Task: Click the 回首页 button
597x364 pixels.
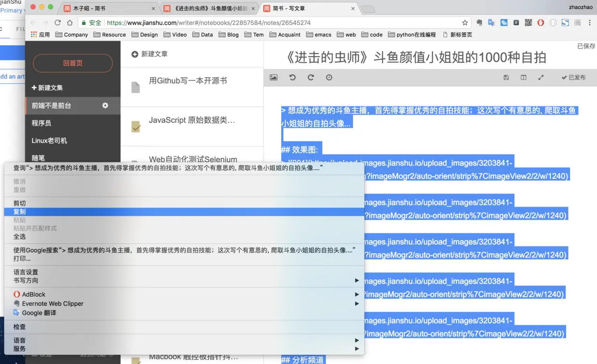Action: coord(73,63)
